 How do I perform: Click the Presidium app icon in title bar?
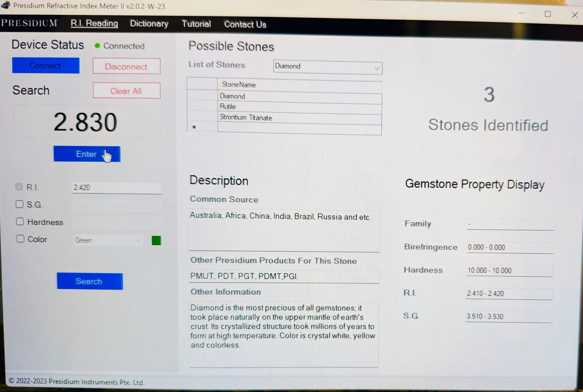pos(6,5)
